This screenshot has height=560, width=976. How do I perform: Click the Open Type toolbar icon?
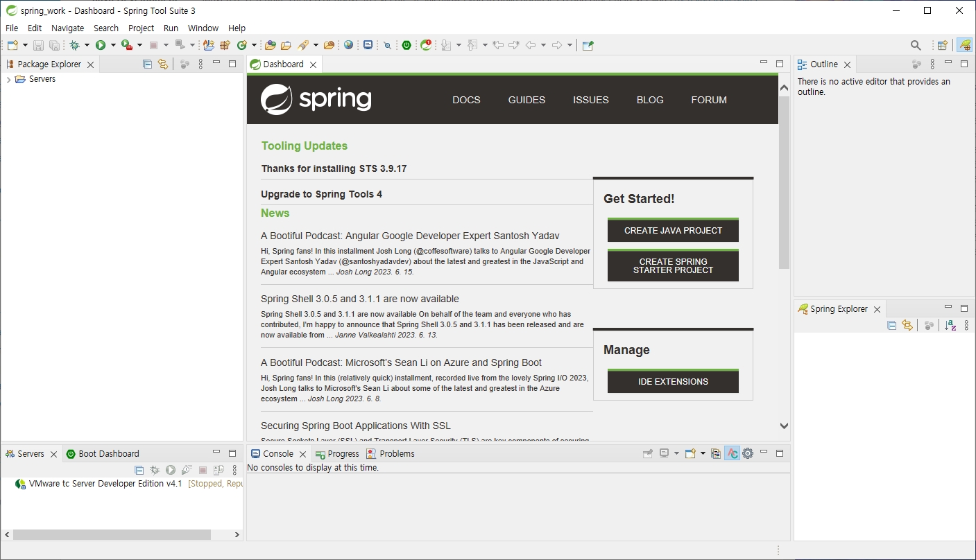point(270,45)
